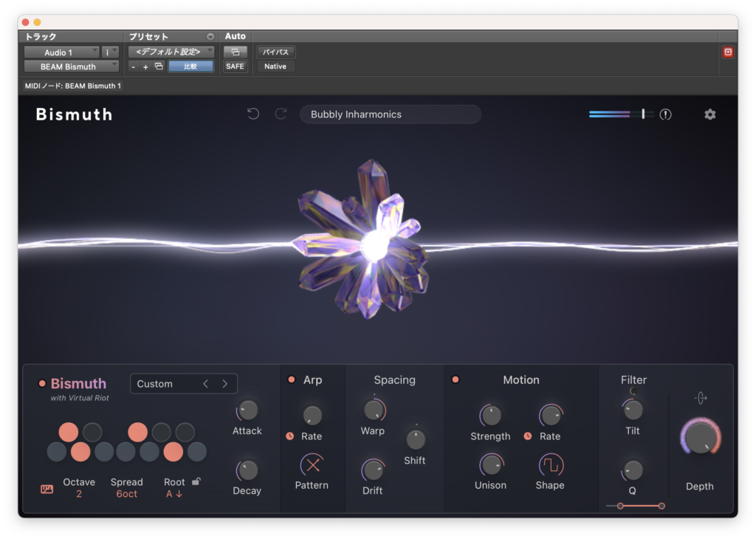Undo the last change with undo arrow
This screenshot has height=539, width=756.
[x=253, y=114]
